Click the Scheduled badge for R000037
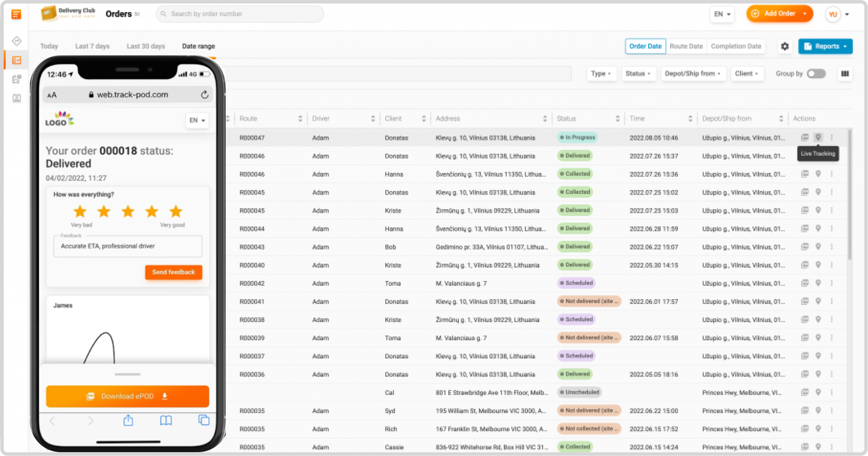Image resolution: width=868 pixels, height=456 pixels. click(x=576, y=356)
